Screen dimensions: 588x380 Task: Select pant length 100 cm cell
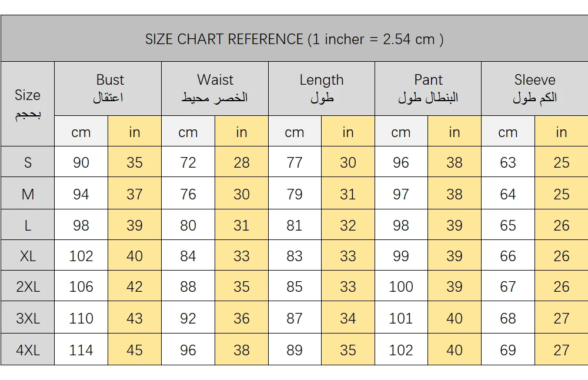click(401, 286)
